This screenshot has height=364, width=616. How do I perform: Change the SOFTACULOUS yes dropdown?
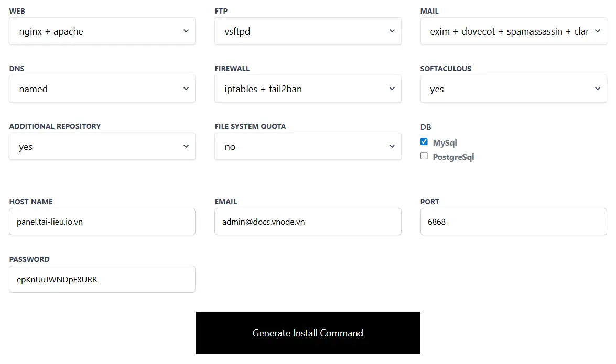pyautogui.click(x=513, y=89)
